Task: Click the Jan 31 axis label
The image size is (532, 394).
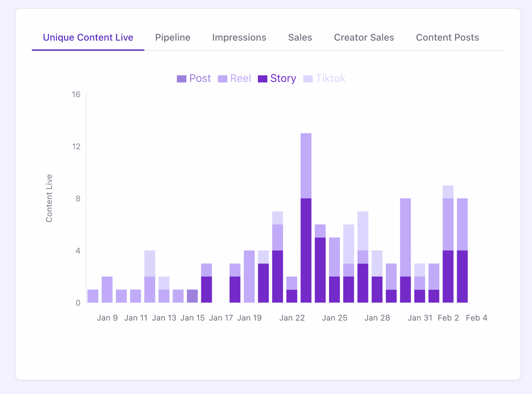Action: click(x=420, y=318)
